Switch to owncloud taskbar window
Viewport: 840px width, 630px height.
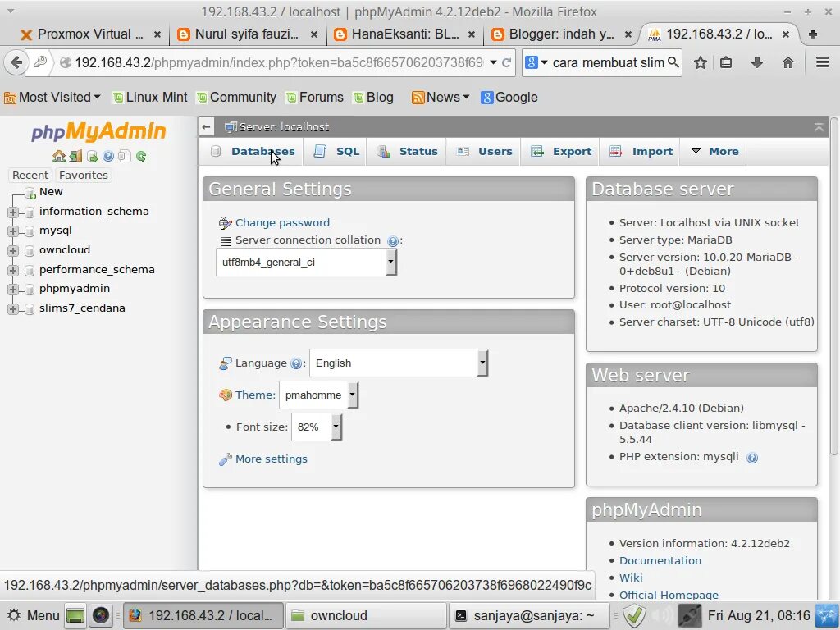click(x=366, y=615)
